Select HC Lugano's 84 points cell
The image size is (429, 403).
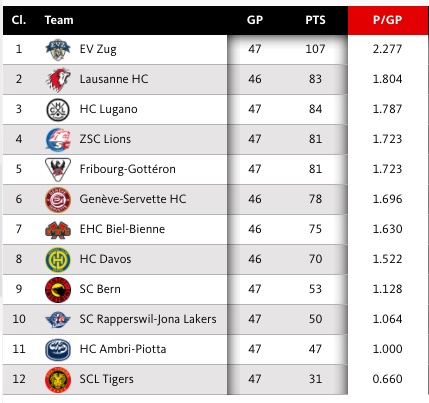click(x=315, y=109)
